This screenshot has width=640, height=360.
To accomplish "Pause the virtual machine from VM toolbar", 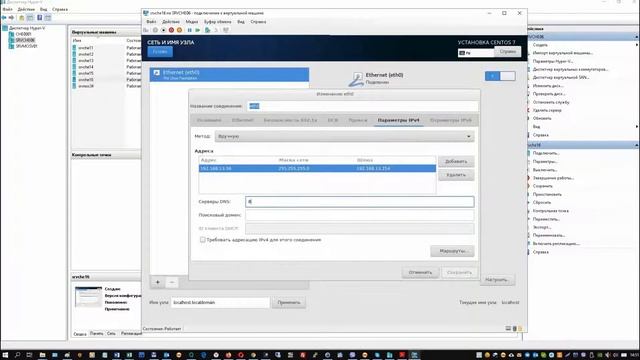I will [189, 30].
